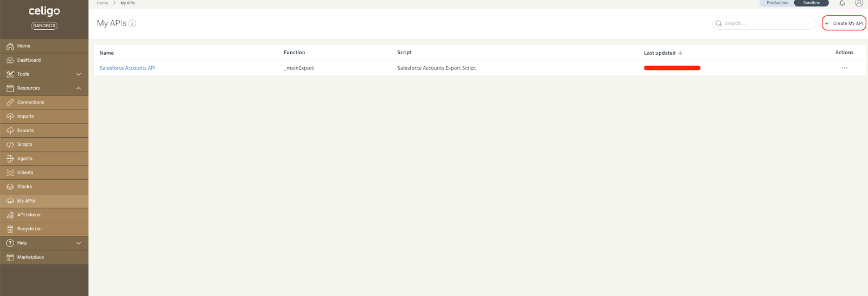
Task: Click the celigo logo
Action: point(44,11)
